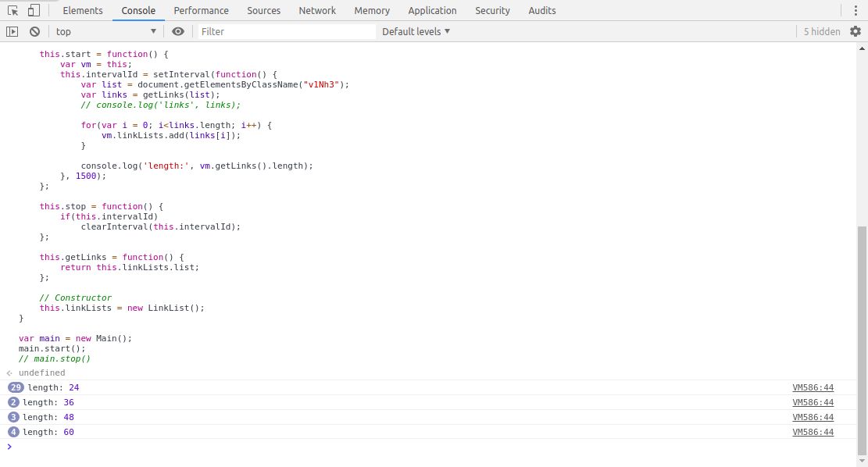Open the DevTools three-dot menu
868x467 pixels.
pos(855,10)
